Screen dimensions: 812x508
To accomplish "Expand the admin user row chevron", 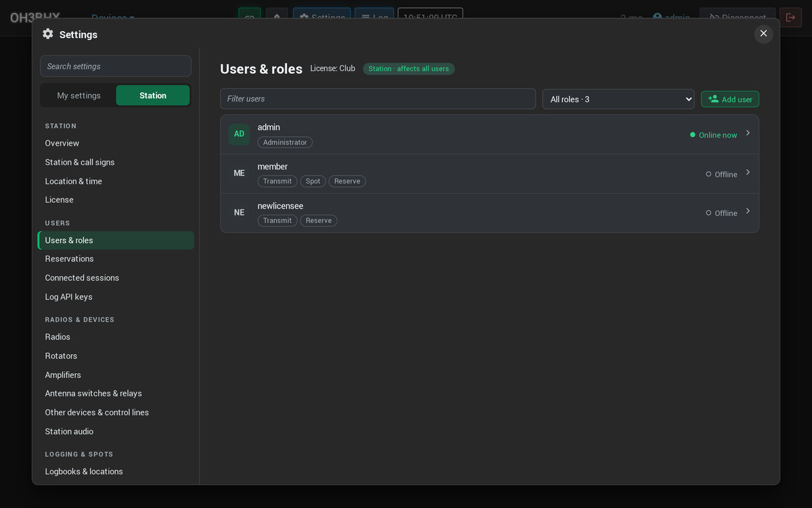I will 748,133.
